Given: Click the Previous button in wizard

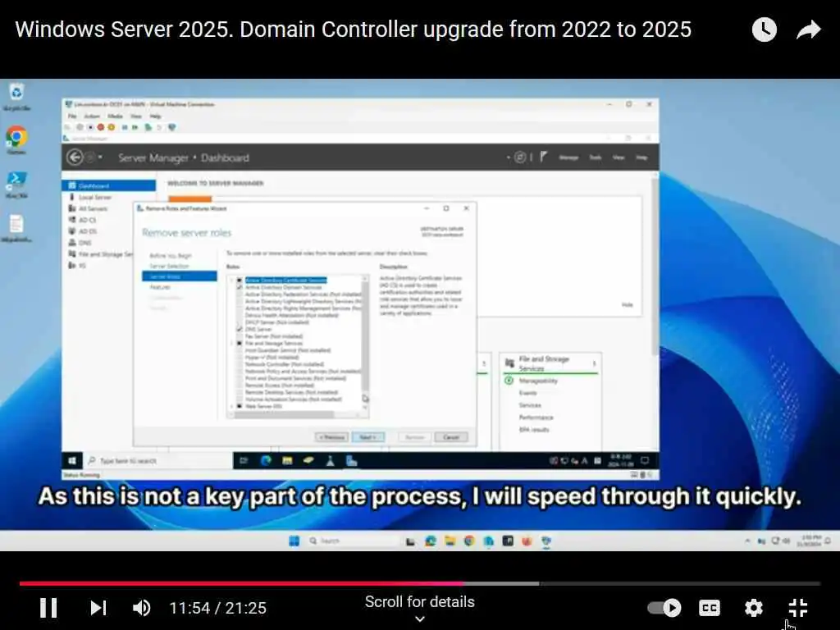Looking at the screenshot, I should tap(332, 437).
